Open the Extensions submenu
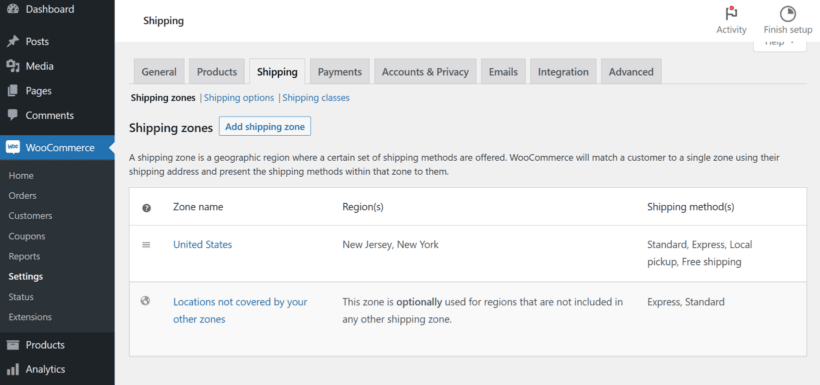820x385 pixels. tap(30, 317)
